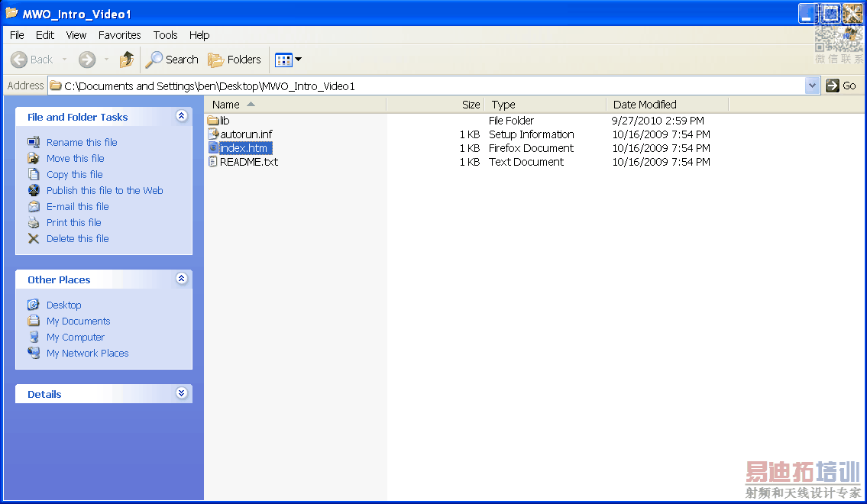Open the Tools menu

pyautogui.click(x=165, y=35)
